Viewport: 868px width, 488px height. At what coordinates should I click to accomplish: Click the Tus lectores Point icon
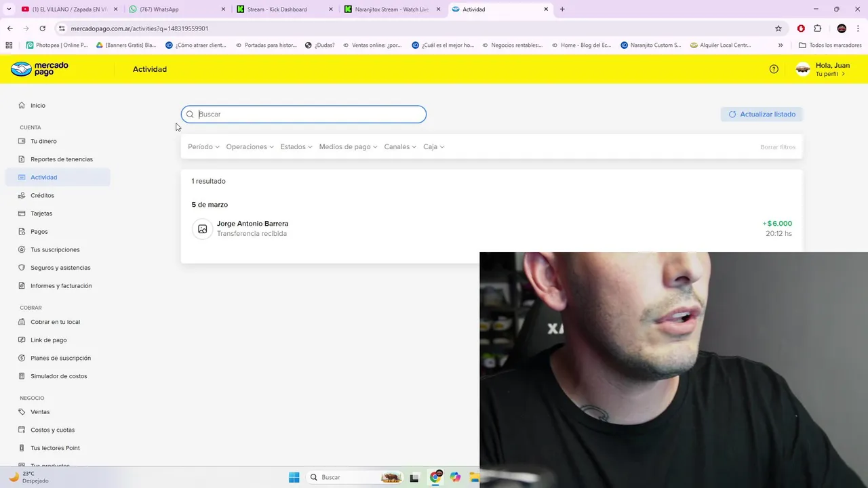(x=22, y=448)
